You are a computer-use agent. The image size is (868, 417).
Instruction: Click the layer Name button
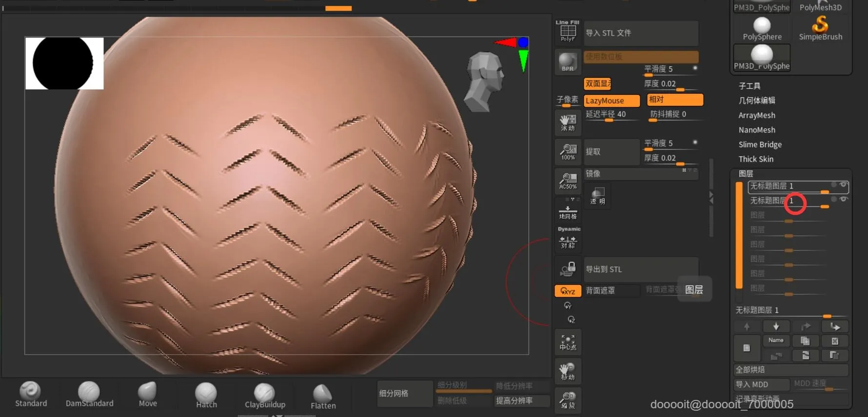(x=776, y=341)
